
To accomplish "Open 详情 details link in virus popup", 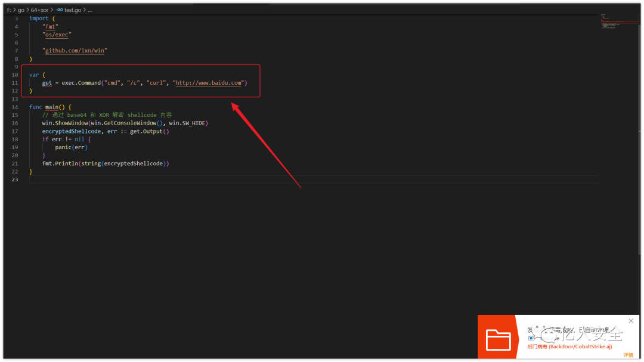I will pyautogui.click(x=628, y=355).
